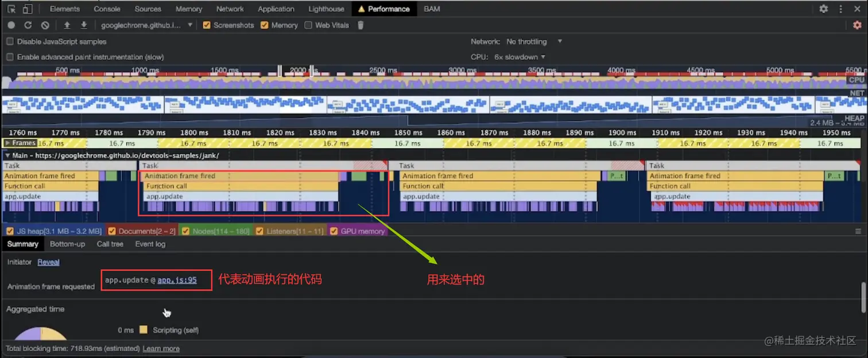Screen dimensions: 868x358
Task: Open DevTools settings gear in tab bar
Action: click(824, 9)
